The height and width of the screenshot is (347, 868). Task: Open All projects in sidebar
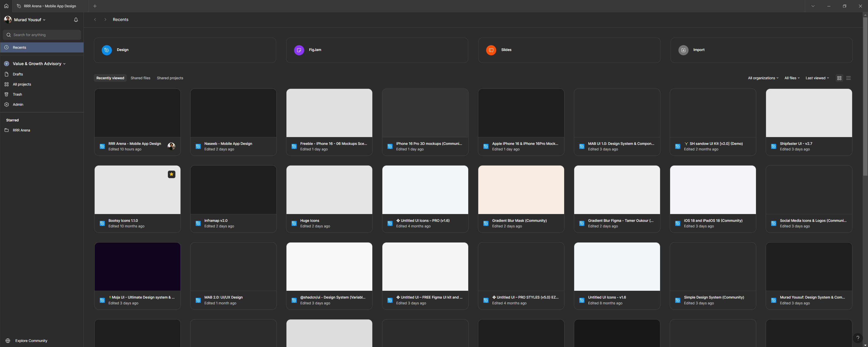pyautogui.click(x=42, y=84)
